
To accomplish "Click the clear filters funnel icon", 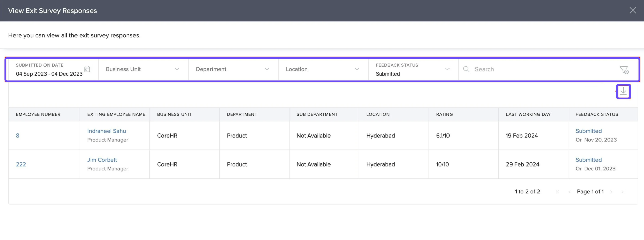I will [x=624, y=69].
